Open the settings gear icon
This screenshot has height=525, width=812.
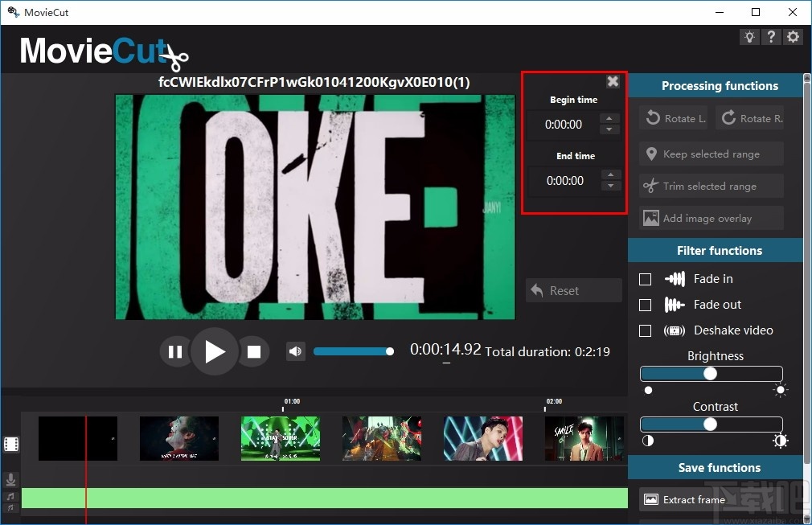point(793,37)
